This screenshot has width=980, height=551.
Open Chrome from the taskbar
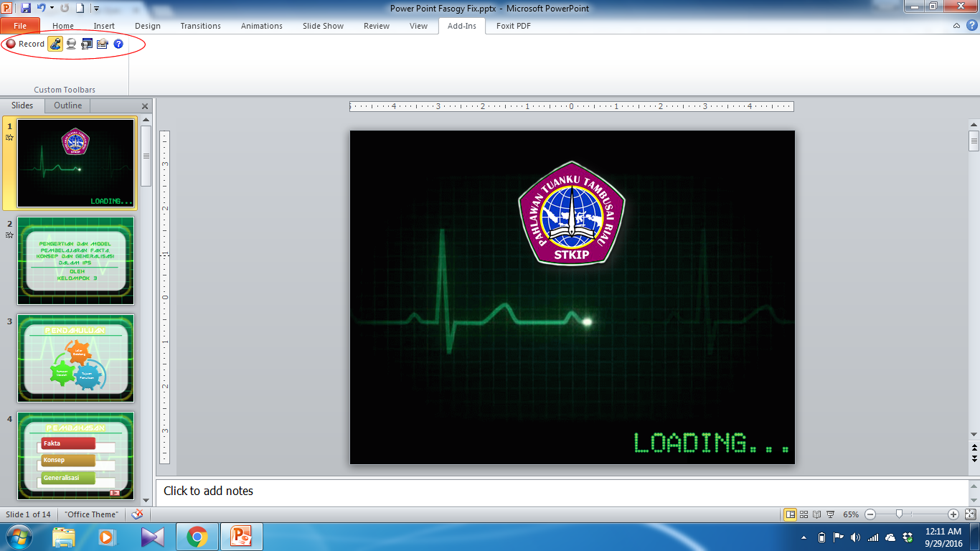pos(197,537)
